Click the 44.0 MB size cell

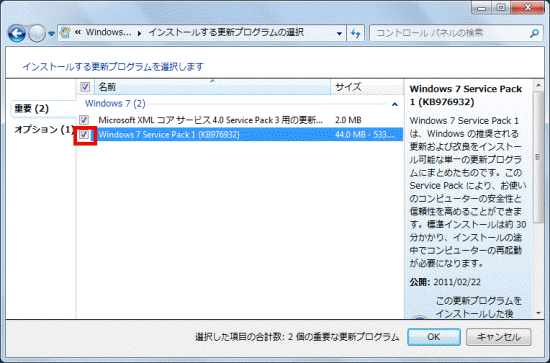pyautogui.click(x=365, y=135)
